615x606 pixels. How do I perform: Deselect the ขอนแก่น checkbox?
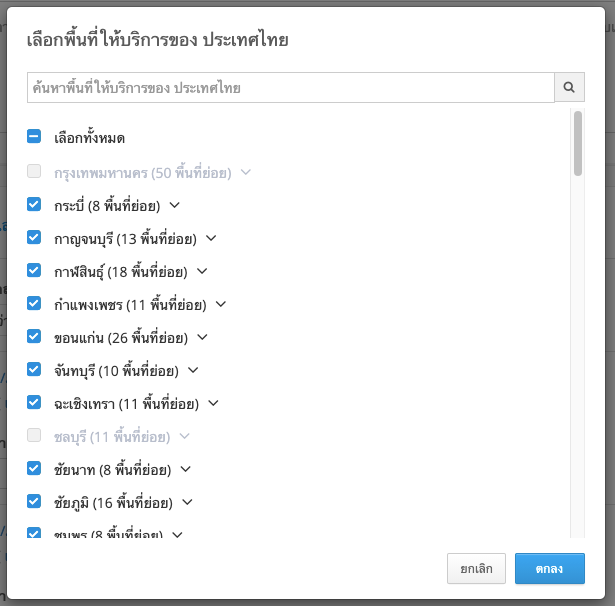tap(34, 337)
